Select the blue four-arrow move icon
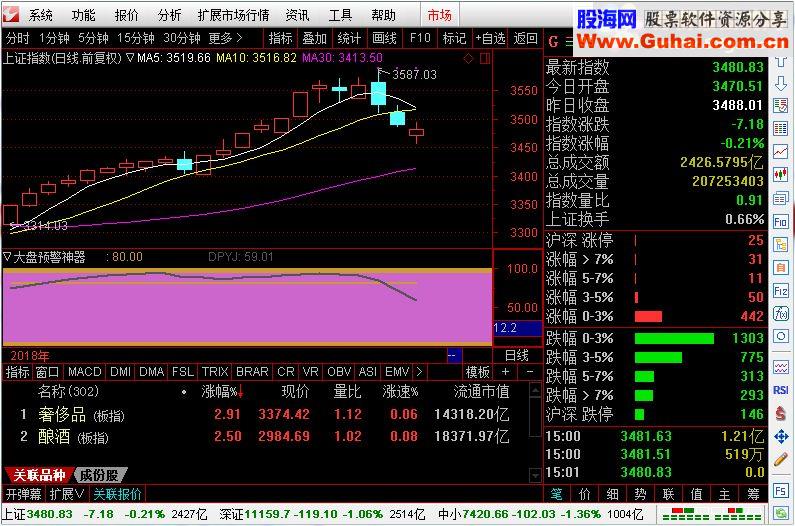The height and width of the screenshot is (526, 795). (781, 436)
